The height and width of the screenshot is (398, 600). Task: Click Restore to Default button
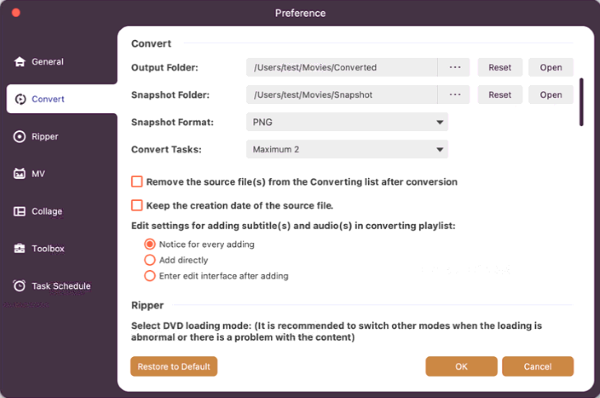(174, 366)
